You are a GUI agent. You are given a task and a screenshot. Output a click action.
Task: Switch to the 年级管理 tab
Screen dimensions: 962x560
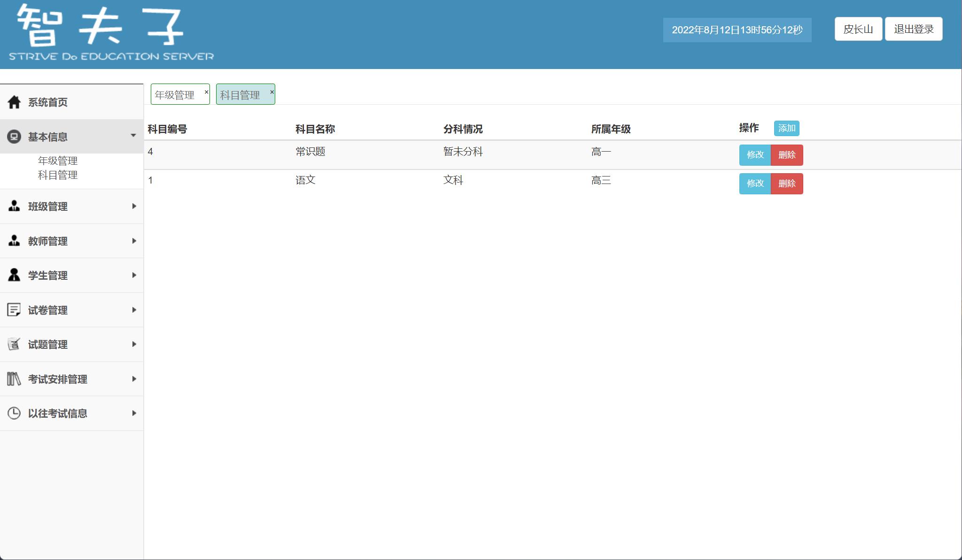175,94
